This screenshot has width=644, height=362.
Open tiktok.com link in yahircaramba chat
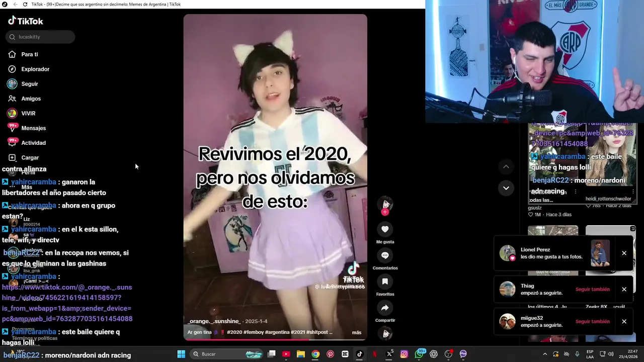tap(67, 303)
